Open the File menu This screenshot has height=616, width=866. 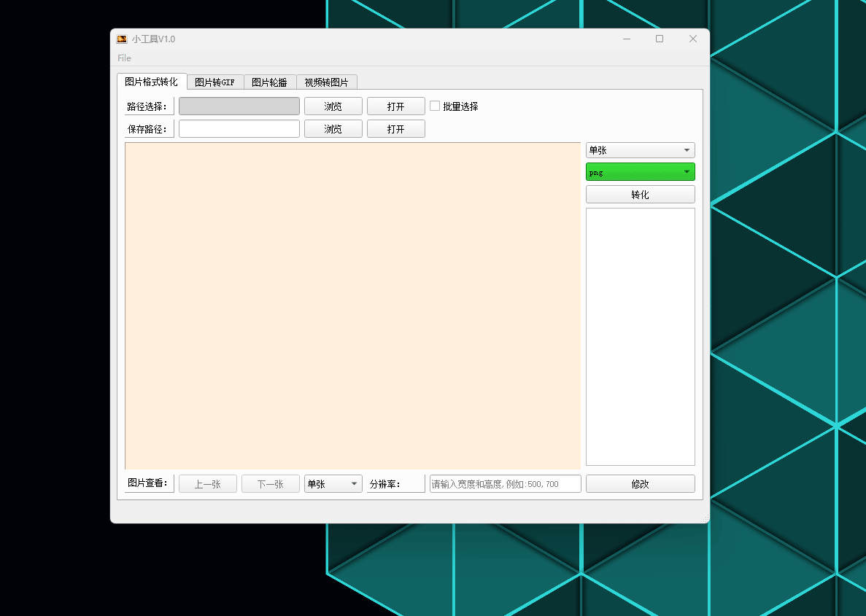(123, 58)
